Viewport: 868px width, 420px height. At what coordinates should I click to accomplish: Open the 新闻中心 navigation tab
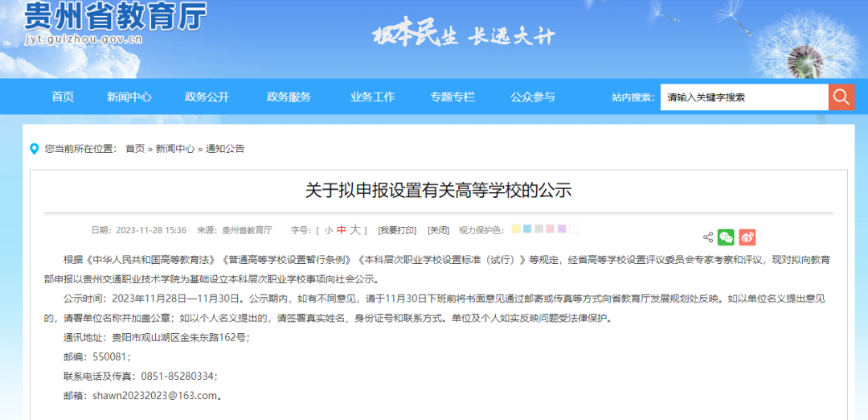(129, 97)
